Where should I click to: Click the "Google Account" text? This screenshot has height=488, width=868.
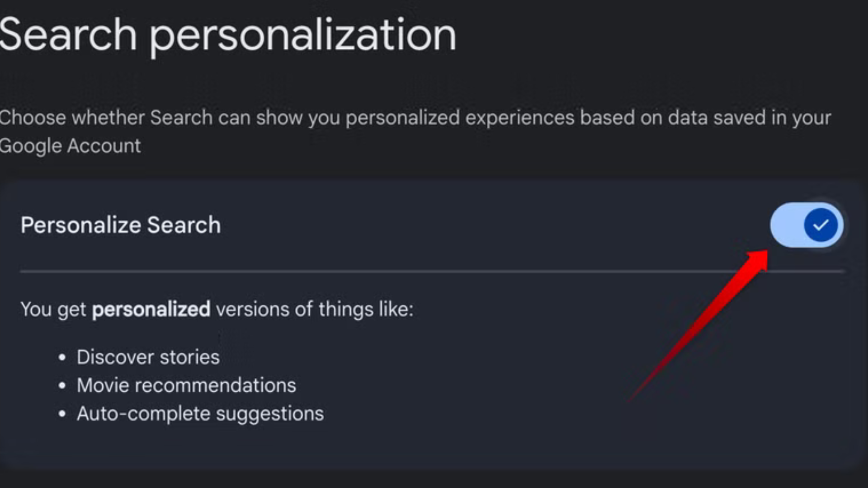coord(70,146)
